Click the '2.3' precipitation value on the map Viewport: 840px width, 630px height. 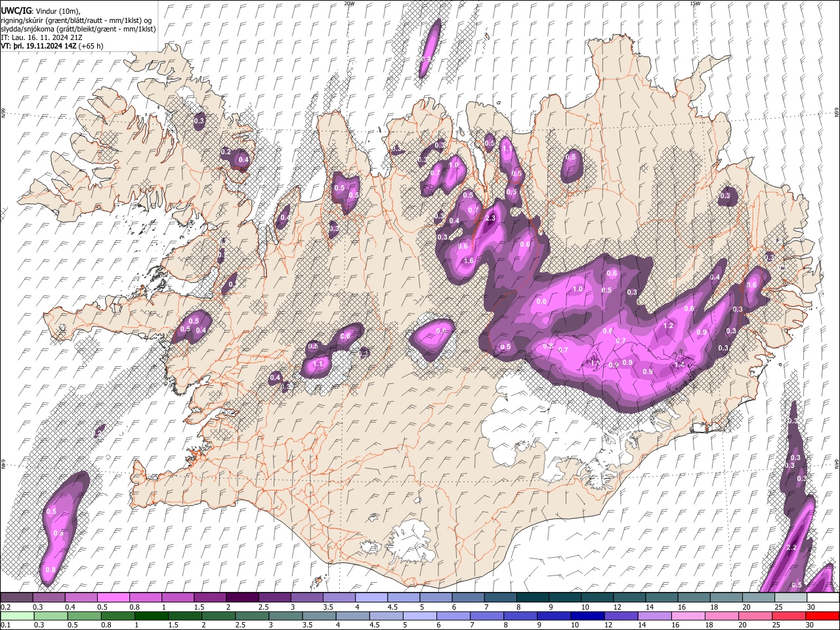click(x=490, y=219)
